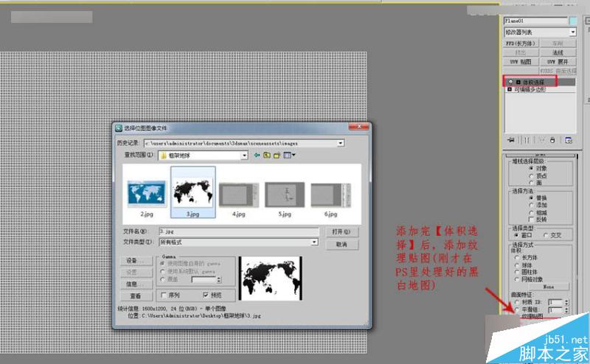The image size is (590, 364).
Task: Enable the 反转 (Invert) checkbox
Action: tap(531, 220)
